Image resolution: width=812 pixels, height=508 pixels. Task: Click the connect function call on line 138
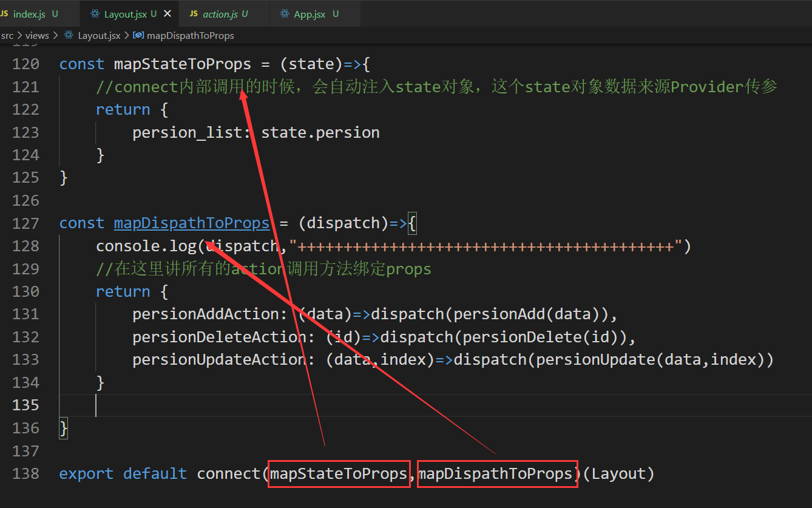tap(229, 473)
